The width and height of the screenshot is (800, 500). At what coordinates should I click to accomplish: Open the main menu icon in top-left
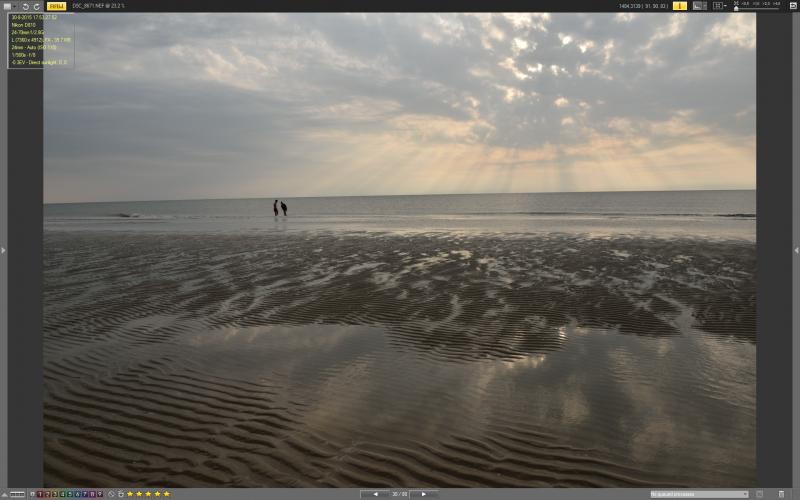pos(7,6)
